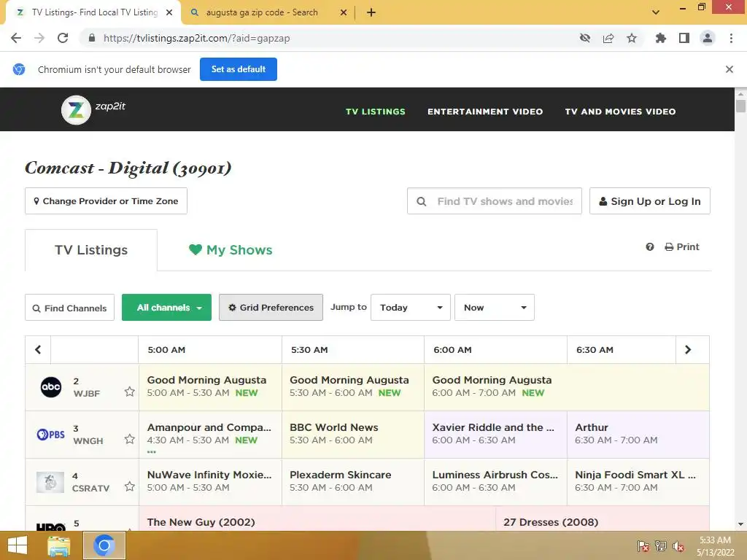Go back with browser back arrow
The height and width of the screenshot is (560, 747).
pos(16,38)
